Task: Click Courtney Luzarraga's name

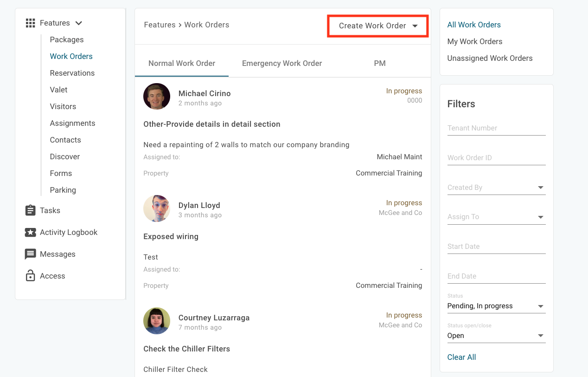Action: pyautogui.click(x=214, y=318)
